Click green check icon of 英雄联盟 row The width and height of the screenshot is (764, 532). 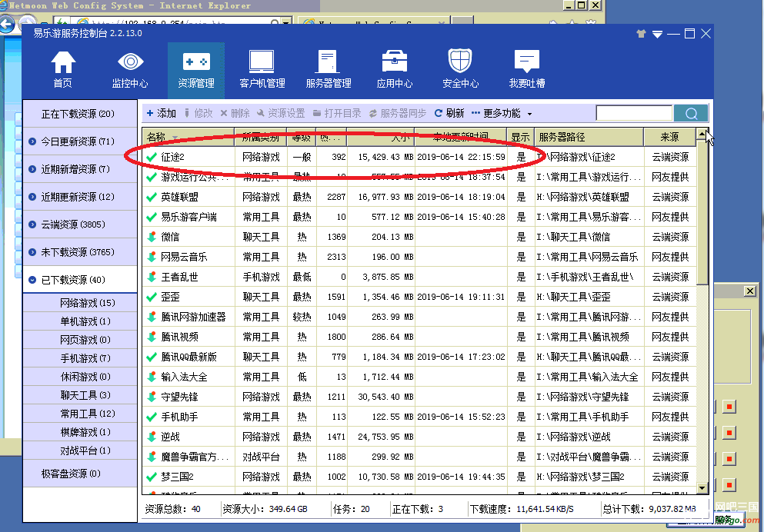152,197
